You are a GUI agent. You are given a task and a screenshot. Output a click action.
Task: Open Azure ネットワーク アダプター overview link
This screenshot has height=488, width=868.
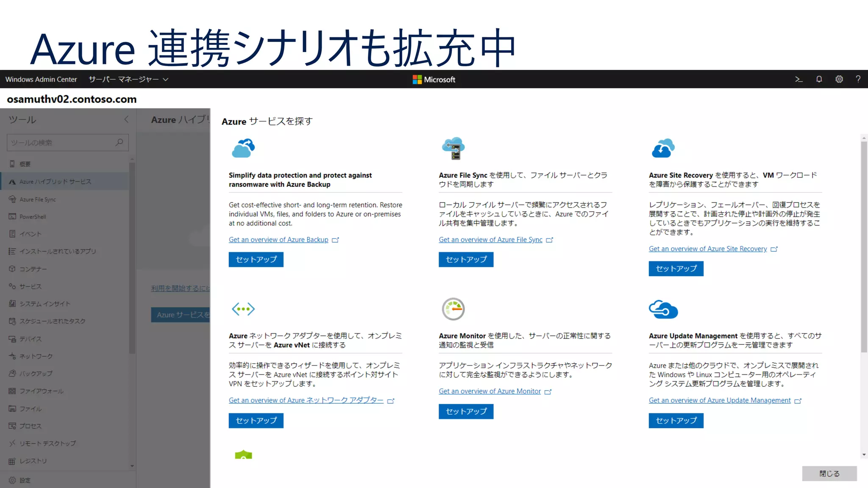pyautogui.click(x=306, y=400)
